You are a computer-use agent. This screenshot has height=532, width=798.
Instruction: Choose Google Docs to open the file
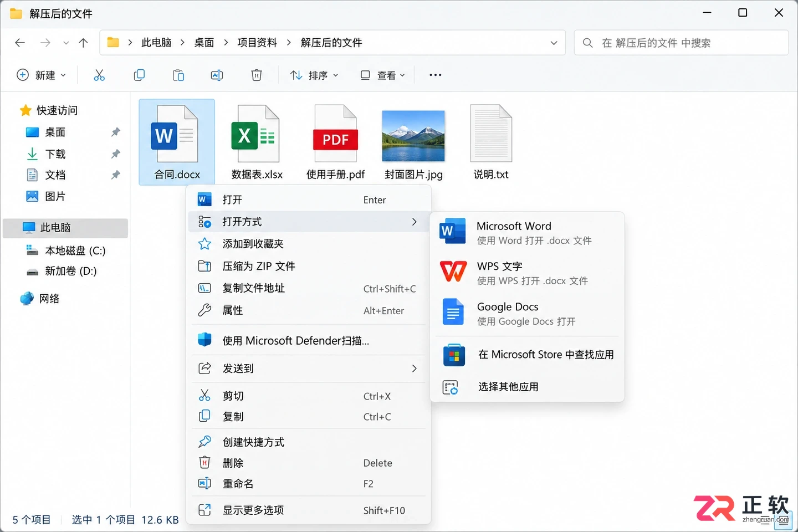click(x=527, y=313)
